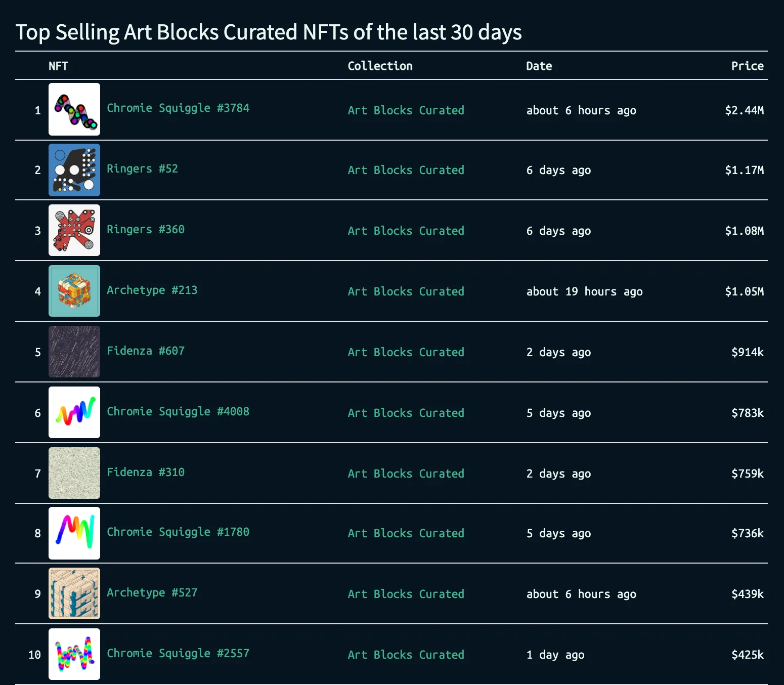Click the Collection column header
784x685 pixels.
[380, 66]
